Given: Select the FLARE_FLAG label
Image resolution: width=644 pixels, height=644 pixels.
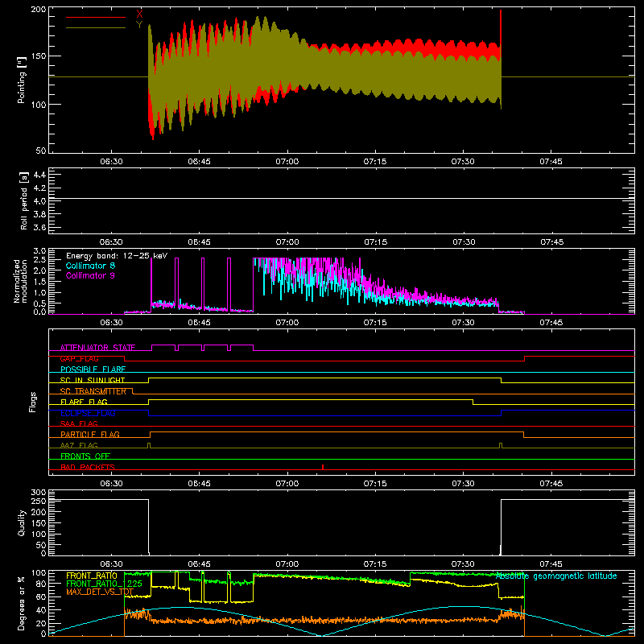Looking at the screenshot, I should coord(84,402).
